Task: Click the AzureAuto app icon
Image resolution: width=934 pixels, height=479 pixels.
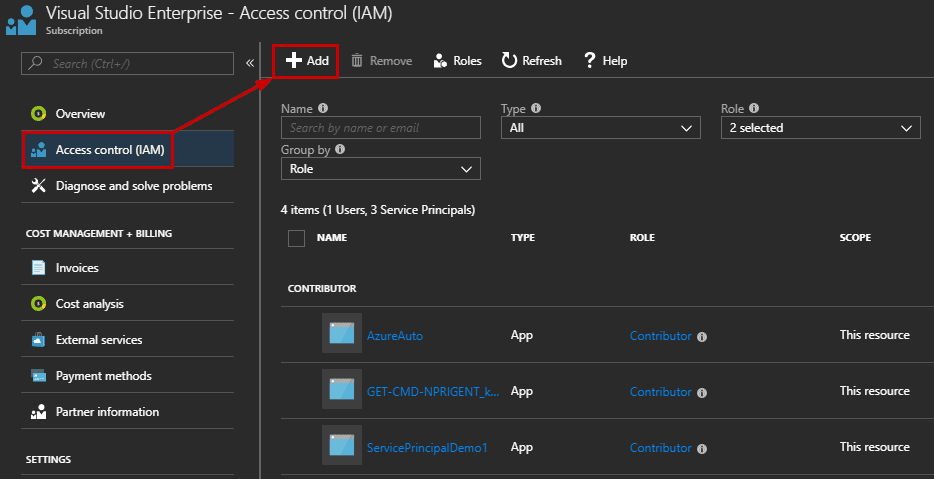Action: [342, 333]
